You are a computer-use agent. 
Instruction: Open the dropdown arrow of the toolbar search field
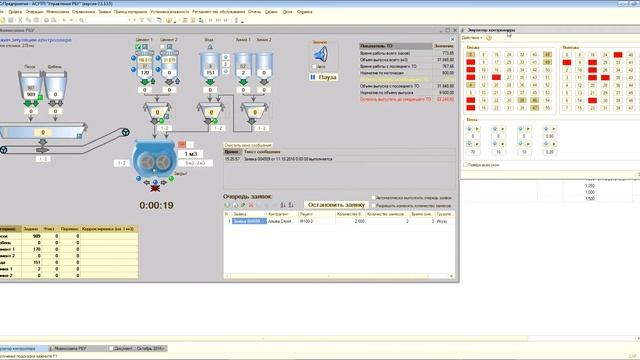[x=129, y=20]
